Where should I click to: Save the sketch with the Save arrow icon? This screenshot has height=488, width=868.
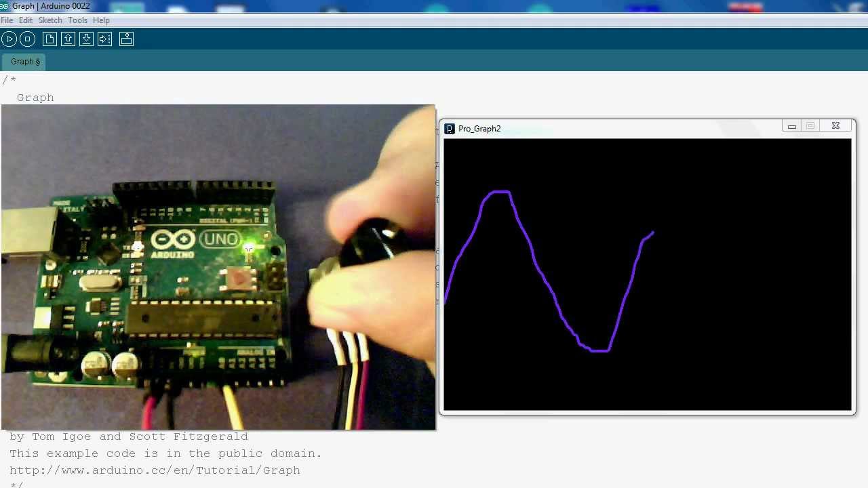click(86, 39)
